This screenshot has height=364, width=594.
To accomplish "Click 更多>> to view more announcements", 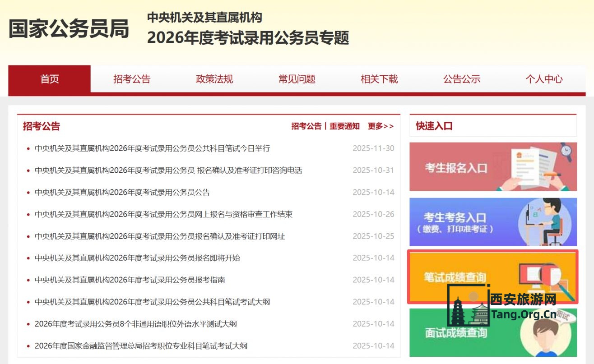I will pyautogui.click(x=381, y=126).
